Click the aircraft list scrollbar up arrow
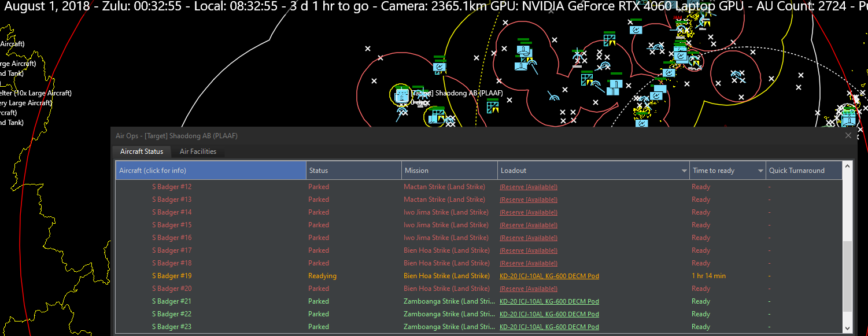The image size is (868, 336). click(848, 167)
